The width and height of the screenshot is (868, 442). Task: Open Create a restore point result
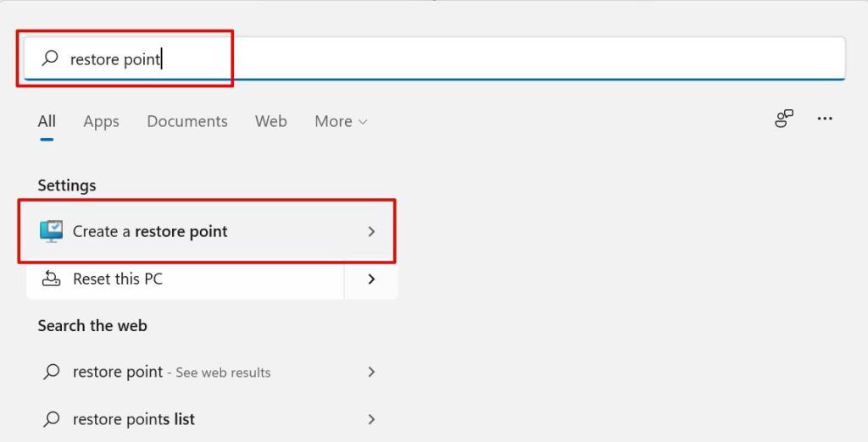[x=207, y=231]
